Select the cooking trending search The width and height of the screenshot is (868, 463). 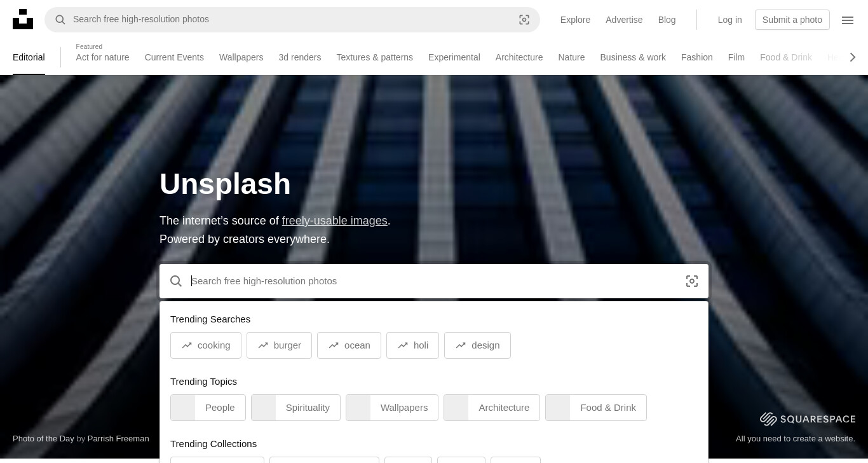[206, 345]
